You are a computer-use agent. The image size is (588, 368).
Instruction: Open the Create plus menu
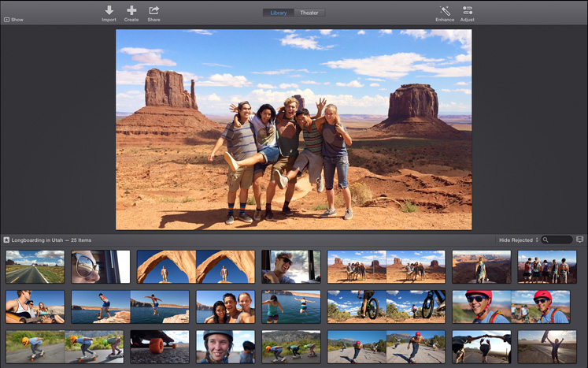coord(131,10)
